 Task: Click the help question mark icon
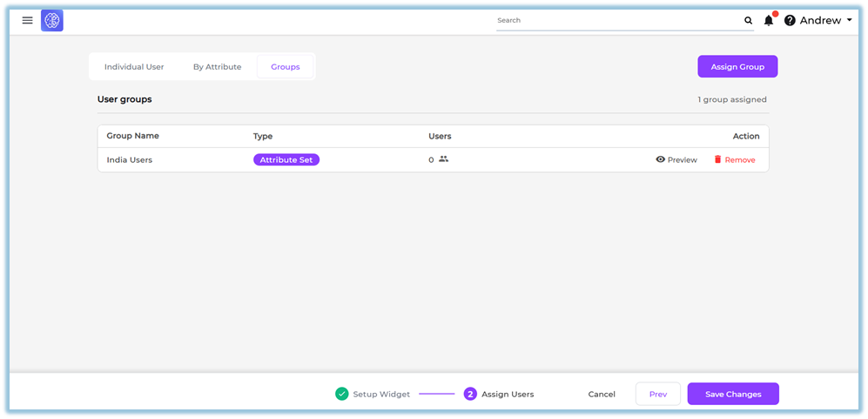click(790, 20)
